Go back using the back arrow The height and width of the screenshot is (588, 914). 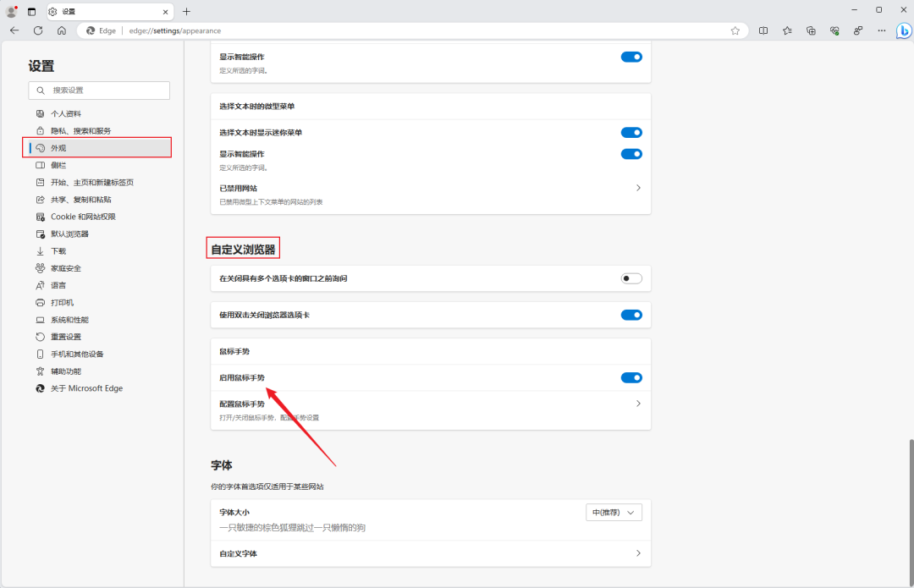(14, 30)
